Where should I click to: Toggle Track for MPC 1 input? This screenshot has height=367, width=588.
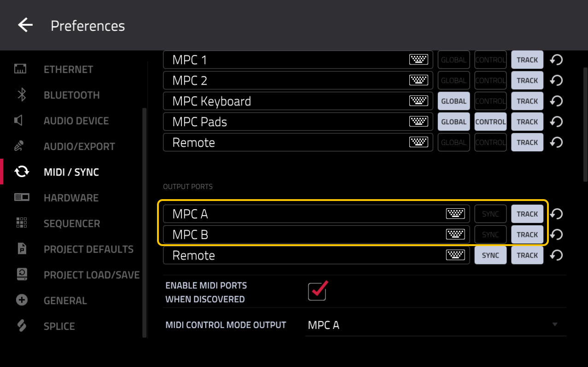[x=527, y=60]
